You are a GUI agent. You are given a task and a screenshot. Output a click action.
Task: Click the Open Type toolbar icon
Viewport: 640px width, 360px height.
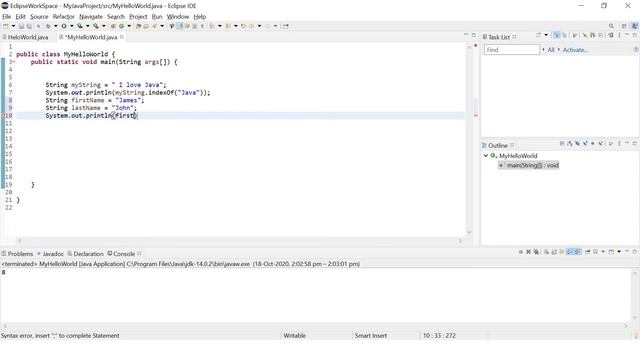138,26
